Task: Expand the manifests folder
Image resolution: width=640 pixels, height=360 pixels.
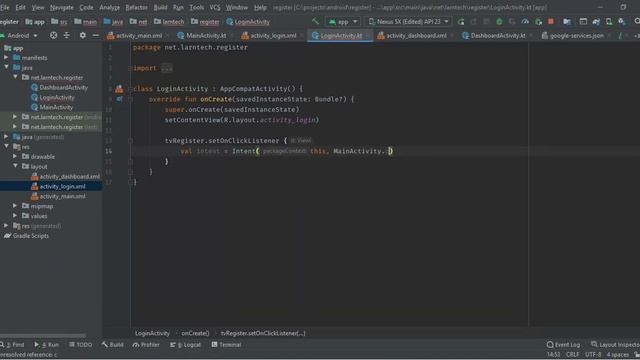Action: [6, 58]
